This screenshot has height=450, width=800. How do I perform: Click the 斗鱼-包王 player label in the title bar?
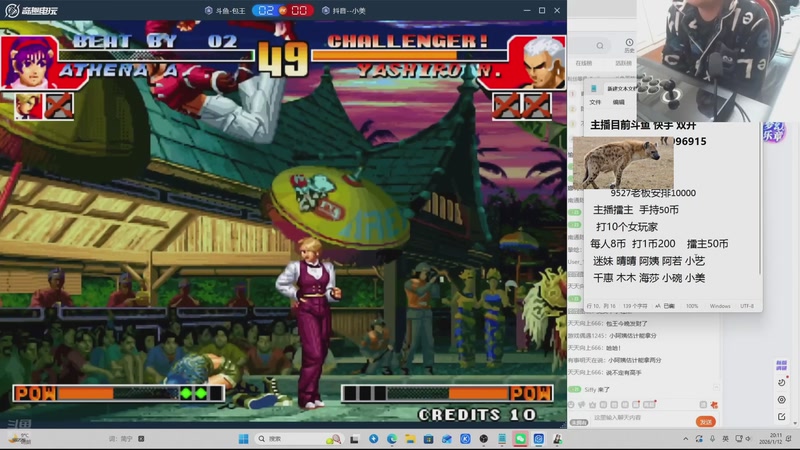click(x=225, y=10)
